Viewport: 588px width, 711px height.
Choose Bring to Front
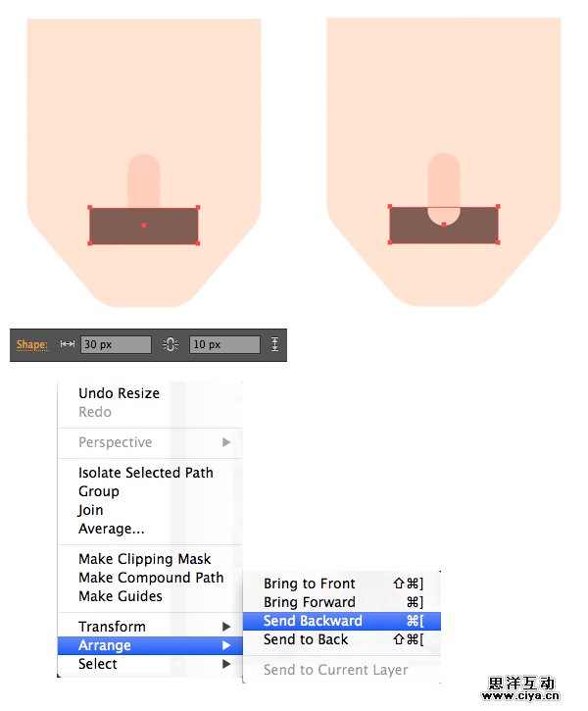(310, 584)
